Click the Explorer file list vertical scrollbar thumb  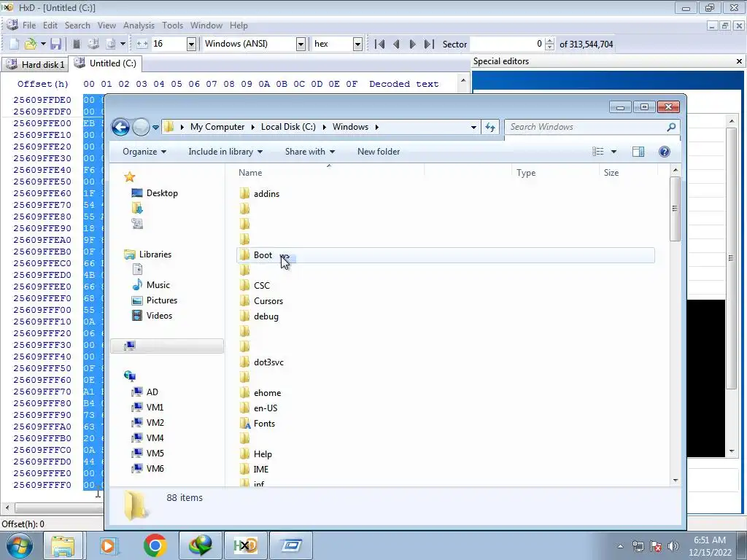(x=675, y=209)
